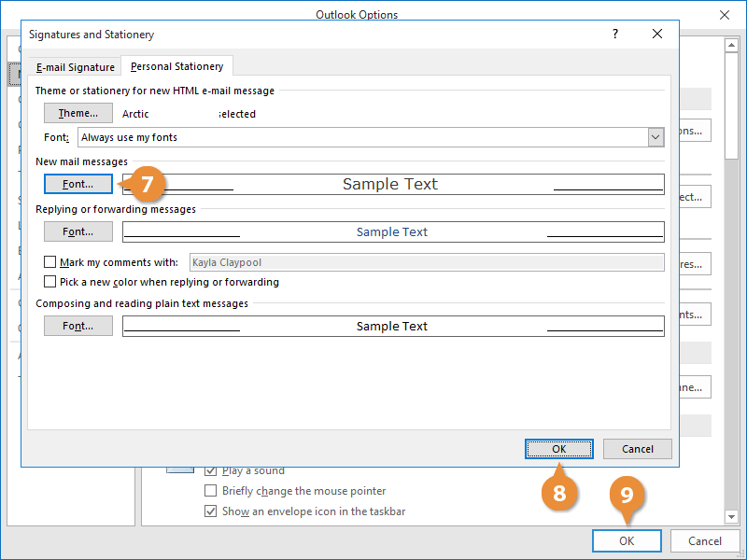The height and width of the screenshot is (560, 747).
Task: Click the scroll down arrow in Outlook Options
Action: (732, 516)
